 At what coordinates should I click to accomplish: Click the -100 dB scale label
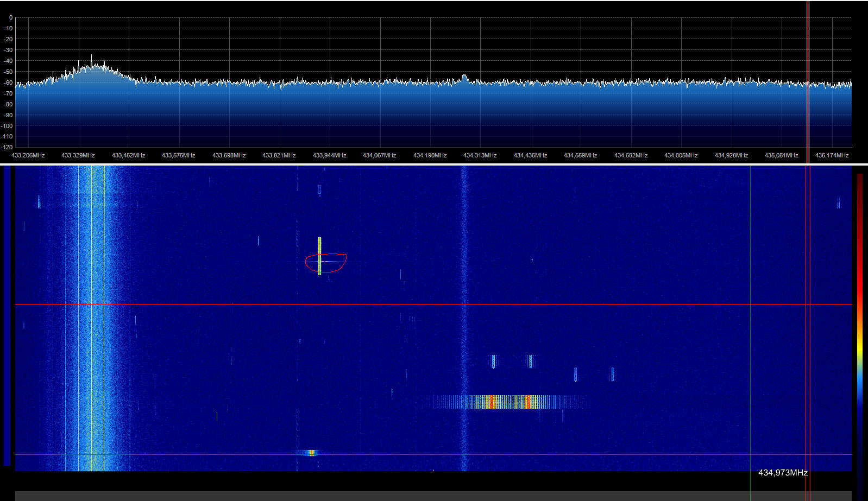[7, 126]
